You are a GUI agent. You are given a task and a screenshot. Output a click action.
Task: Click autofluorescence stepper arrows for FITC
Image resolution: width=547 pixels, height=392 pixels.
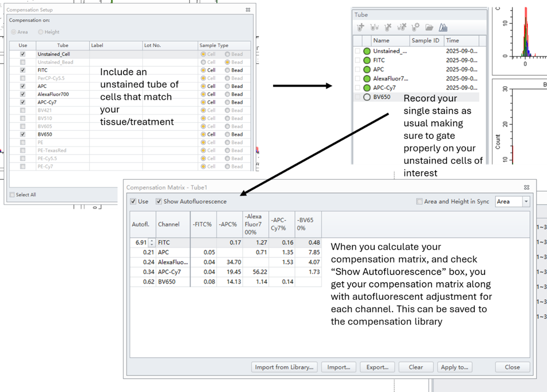tap(152, 243)
